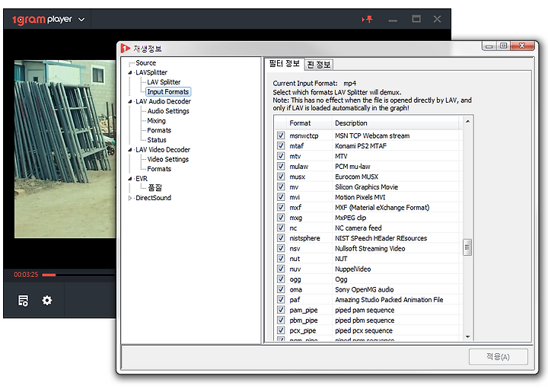The image size is (548, 392).
Task: Close the 재생정보 dialog
Action: tap(522, 46)
